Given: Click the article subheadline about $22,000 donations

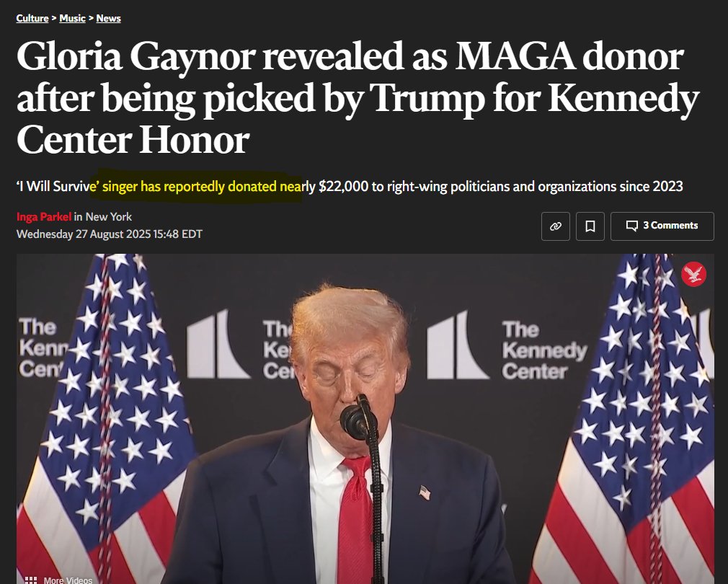Looking at the screenshot, I should pyautogui.click(x=350, y=186).
